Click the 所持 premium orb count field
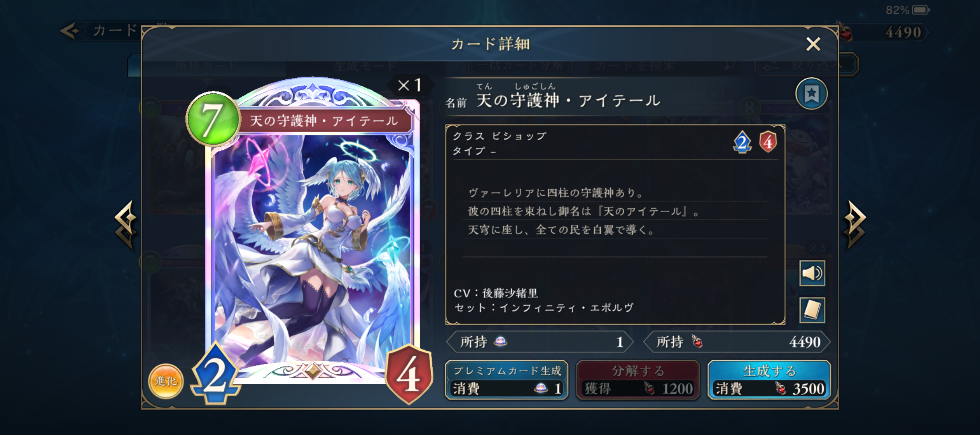This screenshot has height=435, width=980. tap(540, 342)
